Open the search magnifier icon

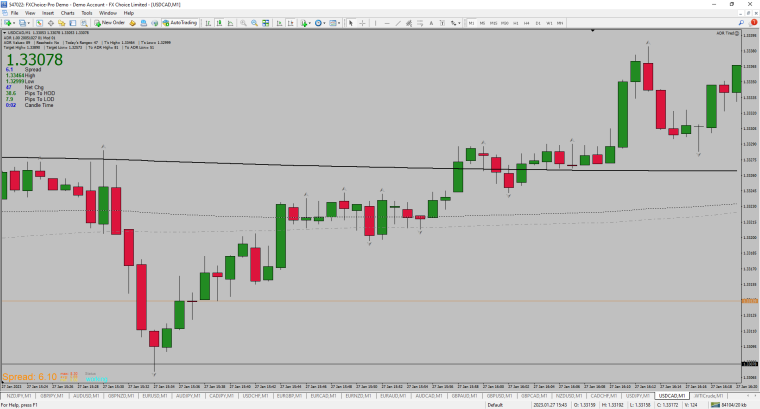point(741,23)
